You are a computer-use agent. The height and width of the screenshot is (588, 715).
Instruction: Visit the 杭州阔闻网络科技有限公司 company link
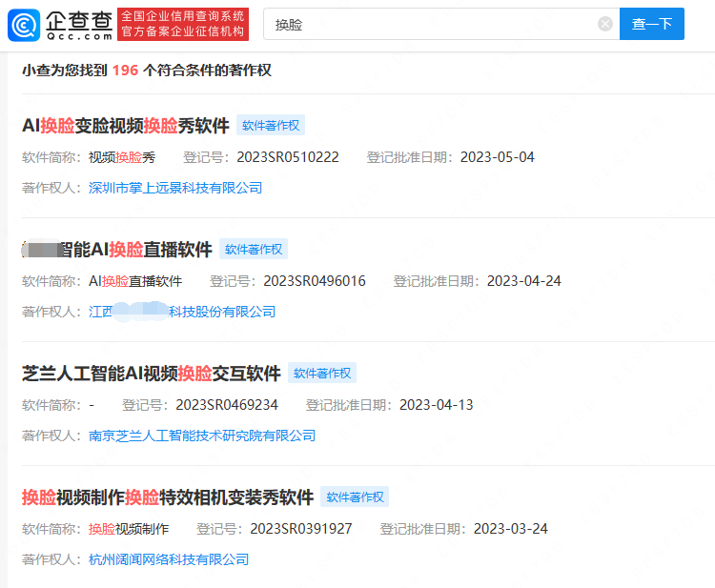(x=168, y=559)
